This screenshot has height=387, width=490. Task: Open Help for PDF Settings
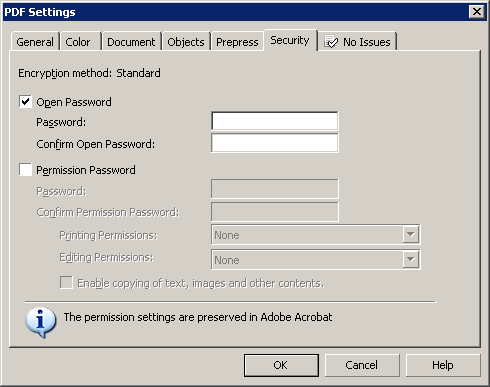coord(443,365)
